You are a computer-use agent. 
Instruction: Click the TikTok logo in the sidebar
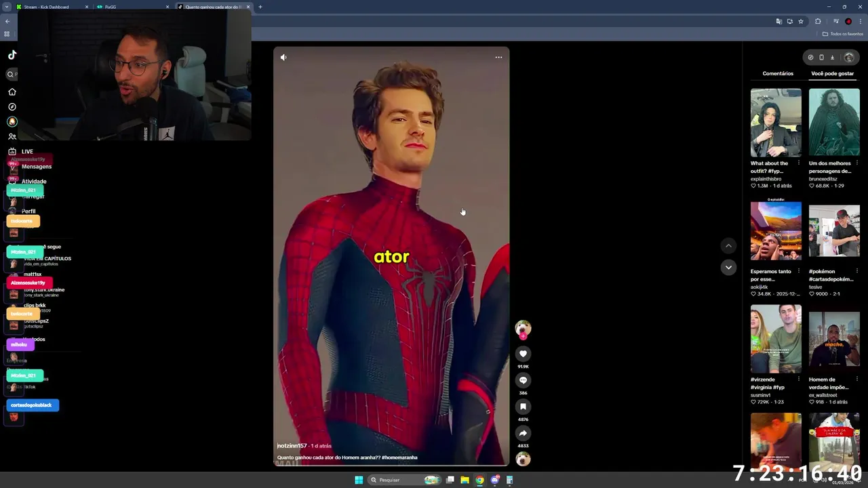click(12, 55)
